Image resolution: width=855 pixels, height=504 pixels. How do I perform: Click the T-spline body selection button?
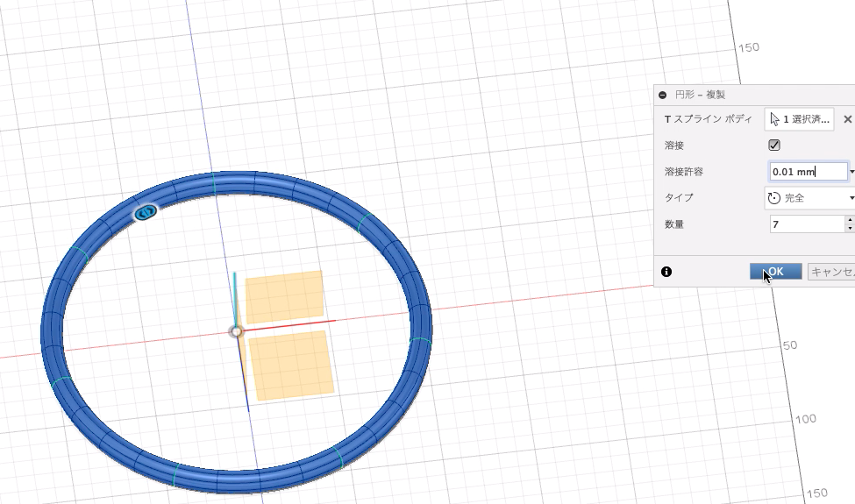click(x=799, y=119)
